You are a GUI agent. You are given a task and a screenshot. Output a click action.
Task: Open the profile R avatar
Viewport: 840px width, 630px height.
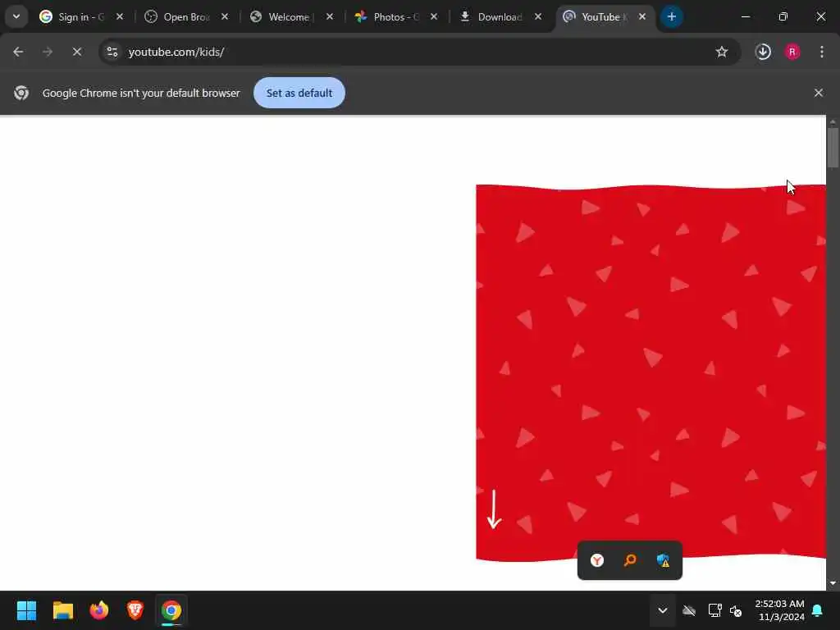792,52
